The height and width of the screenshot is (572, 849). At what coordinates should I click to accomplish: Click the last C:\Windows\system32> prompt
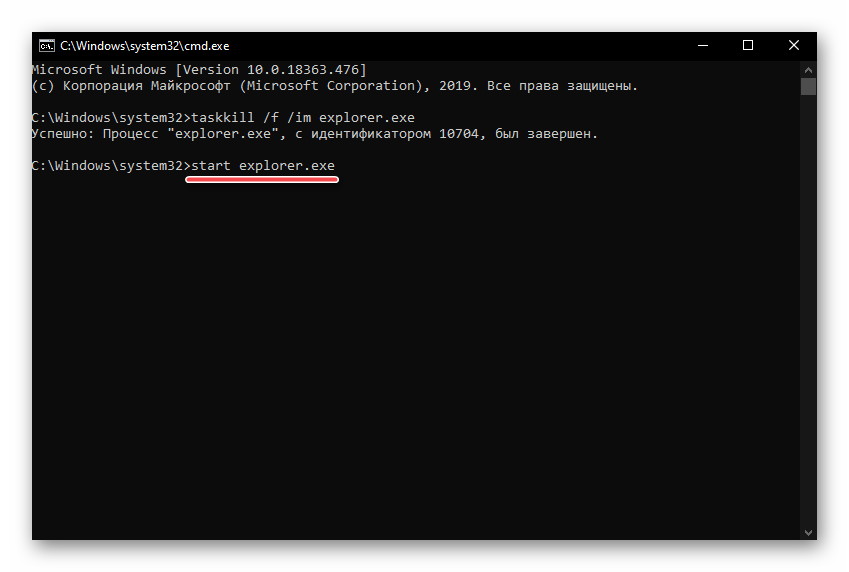(108, 166)
